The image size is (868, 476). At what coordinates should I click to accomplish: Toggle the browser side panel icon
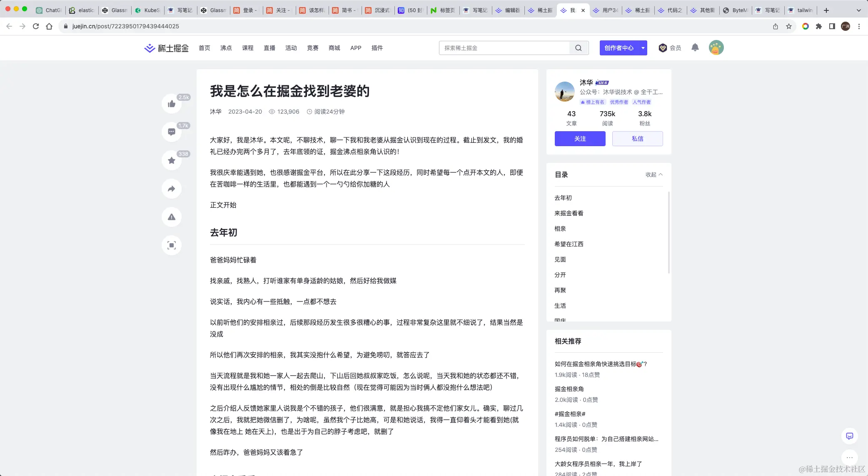pos(832,26)
